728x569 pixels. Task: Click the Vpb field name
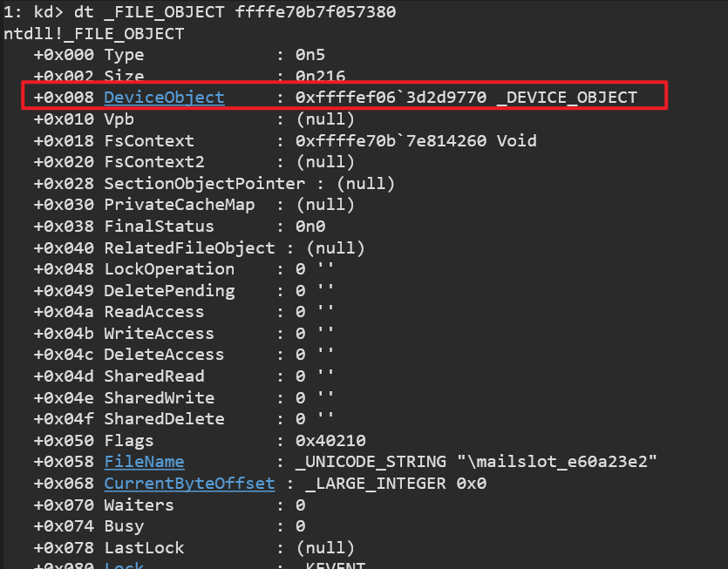(x=119, y=119)
